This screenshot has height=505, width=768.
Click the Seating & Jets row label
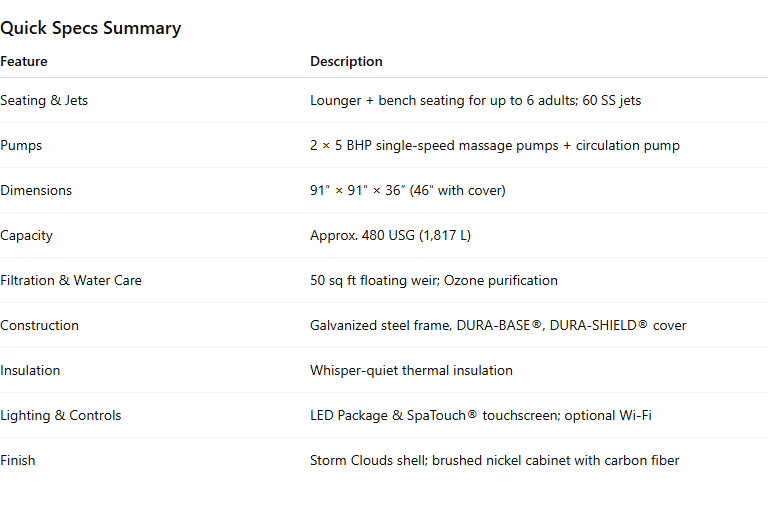click(x=44, y=100)
